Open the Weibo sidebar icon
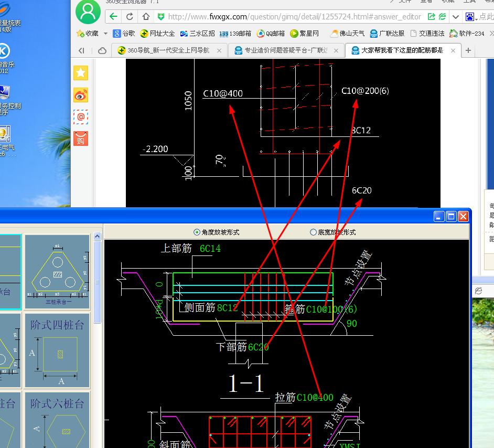The image size is (494, 448). (x=81, y=95)
